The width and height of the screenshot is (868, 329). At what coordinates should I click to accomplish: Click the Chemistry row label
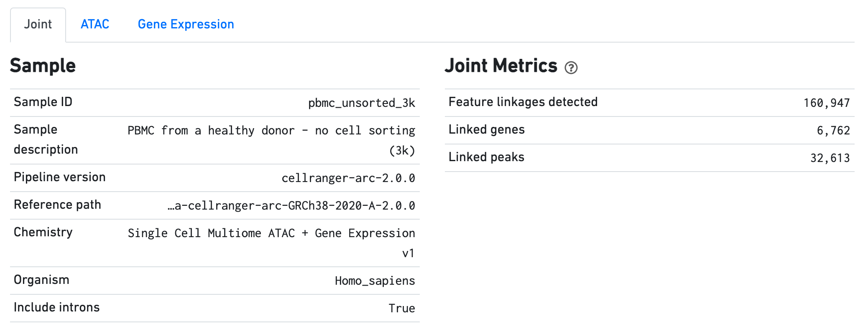43,232
